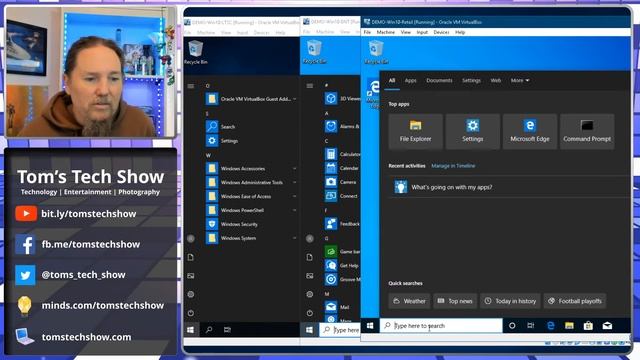Click Top news quick search button
640x360 pixels.
tap(455, 301)
